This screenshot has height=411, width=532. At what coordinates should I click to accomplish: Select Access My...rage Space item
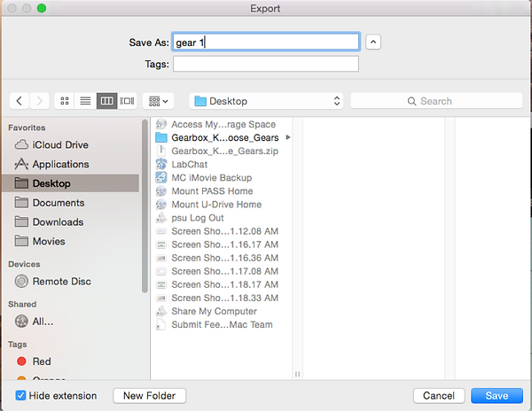[221, 124]
